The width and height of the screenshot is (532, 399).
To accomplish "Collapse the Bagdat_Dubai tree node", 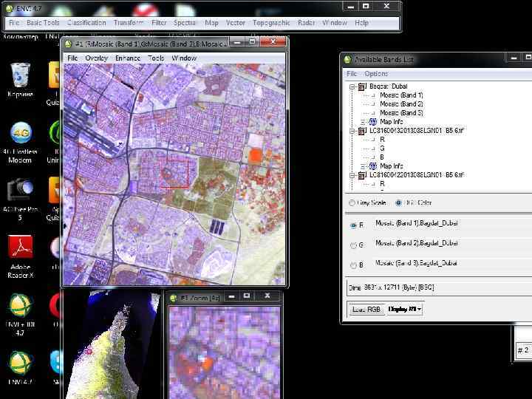I will pyautogui.click(x=352, y=87).
